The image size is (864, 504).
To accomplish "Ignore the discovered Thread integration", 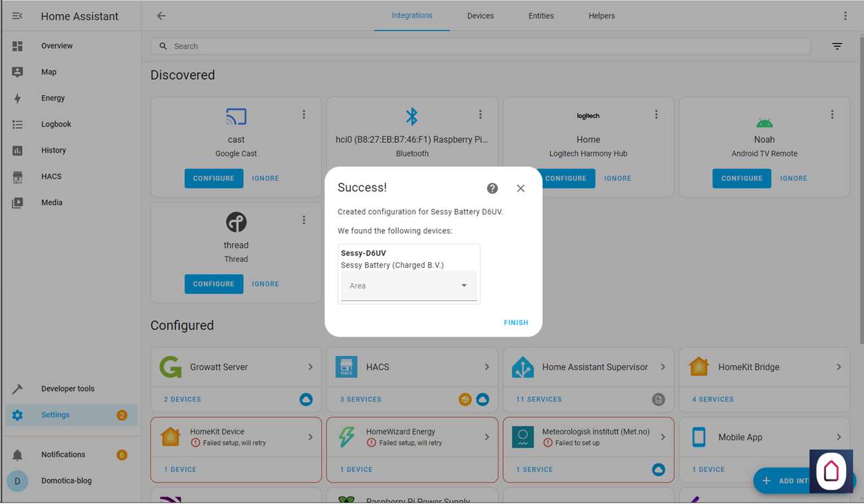I will [265, 284].
